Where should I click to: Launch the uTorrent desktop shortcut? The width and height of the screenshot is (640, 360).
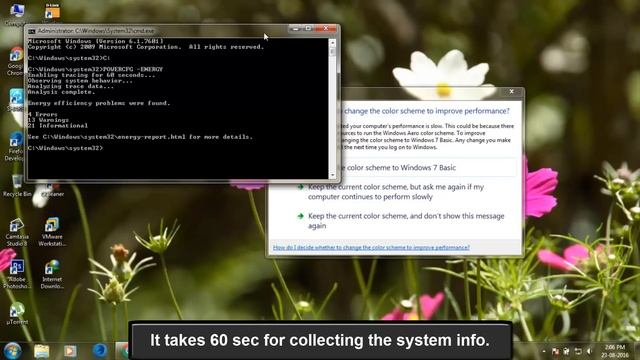pos(17,313)
